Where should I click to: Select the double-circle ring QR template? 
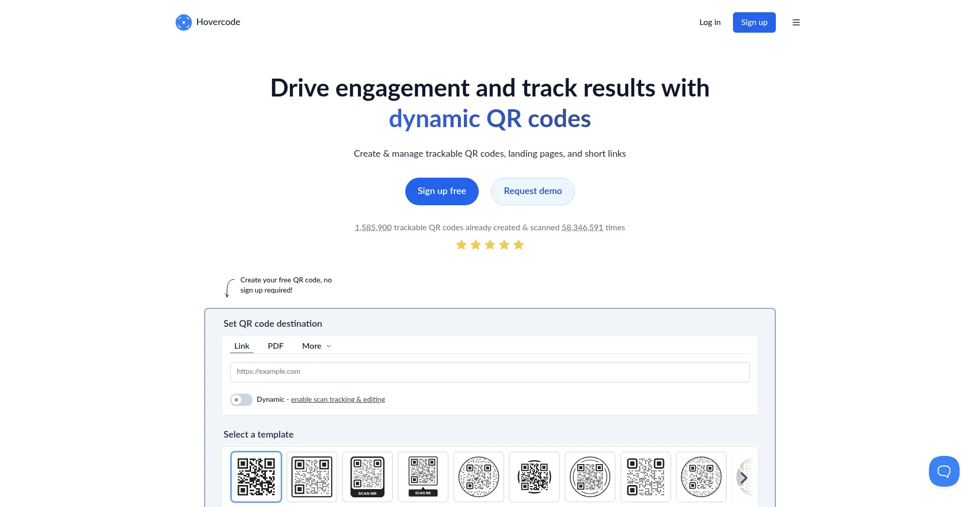(x=590, y=476)
